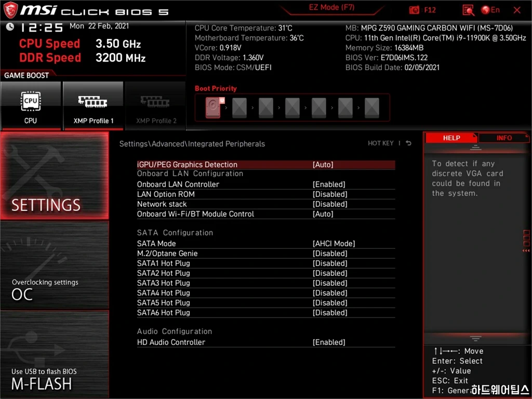Select the second boot priority device slot
The width and height of the screenshot is (532, 399).
(x=239, y=108)
